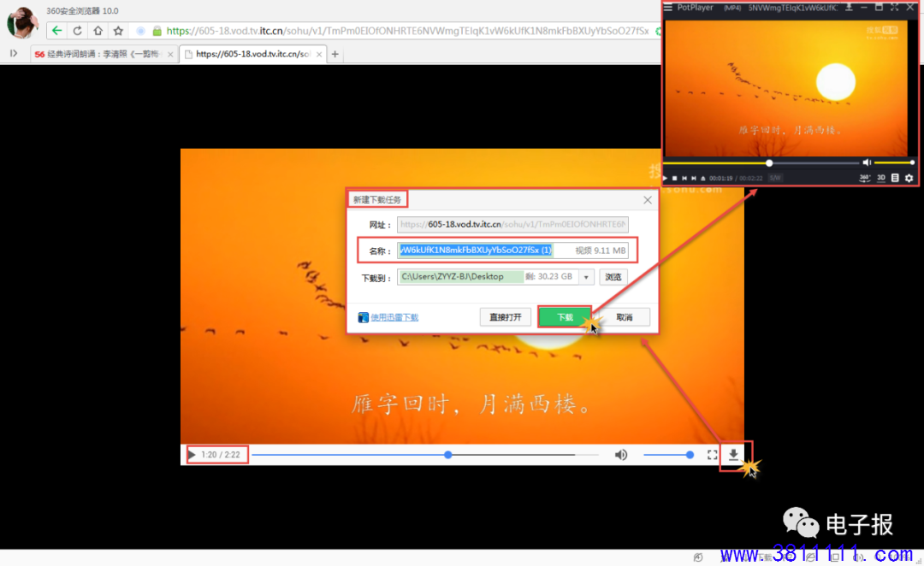Toggle 3D mode in PotPlayer

[881, 178]
